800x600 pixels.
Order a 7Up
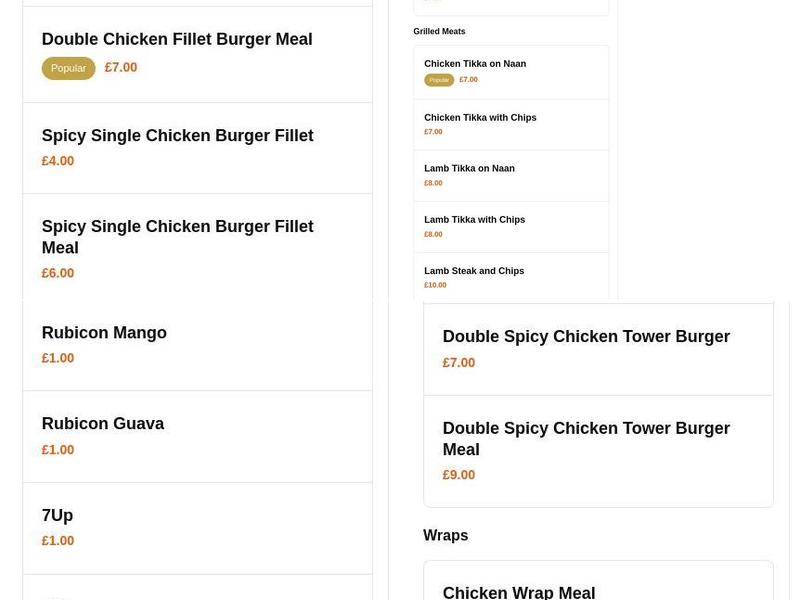[57, 515]
